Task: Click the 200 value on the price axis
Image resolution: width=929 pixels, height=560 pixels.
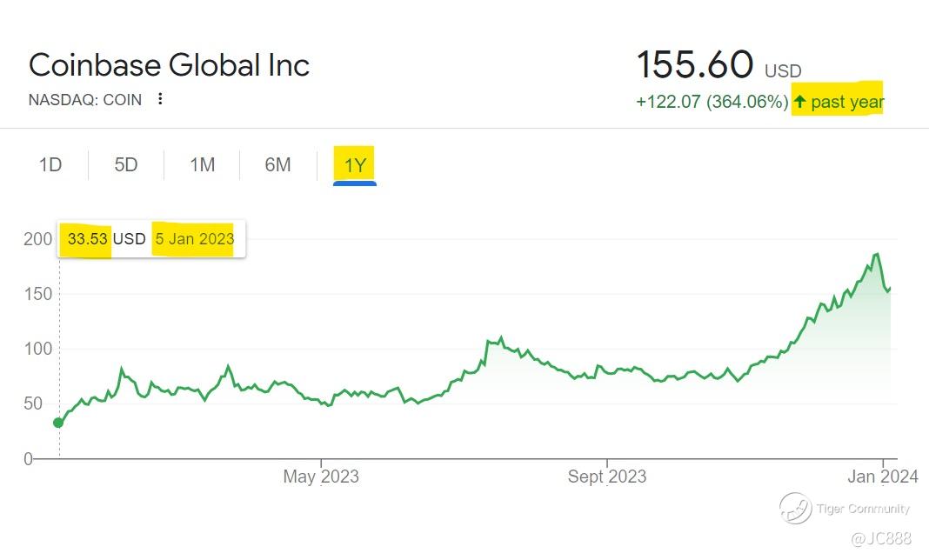Action: [38, 239]
